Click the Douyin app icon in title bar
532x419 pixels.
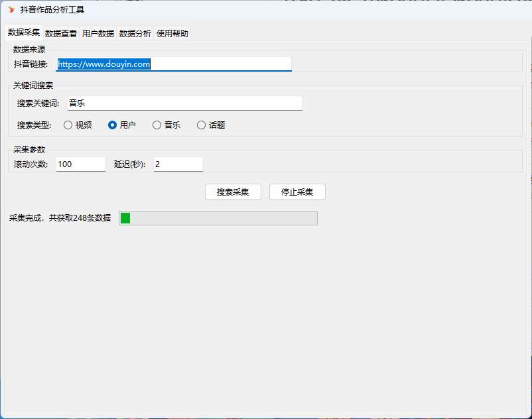tap(11, 11)
